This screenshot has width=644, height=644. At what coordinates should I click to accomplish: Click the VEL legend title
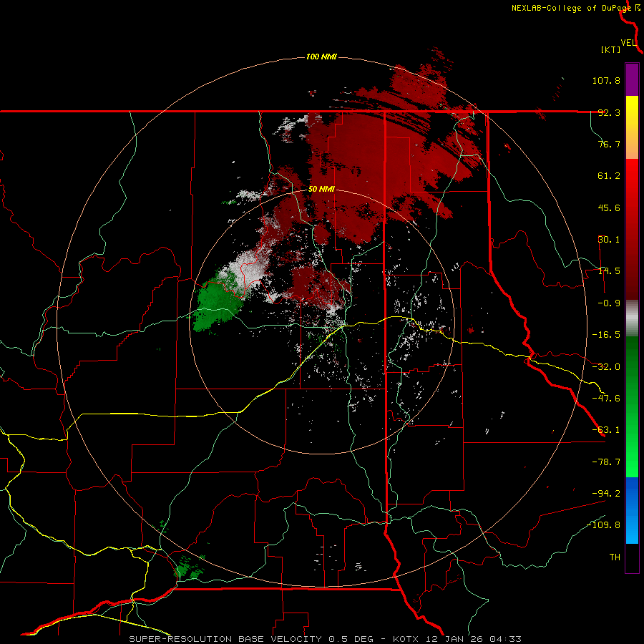(628, 43)
